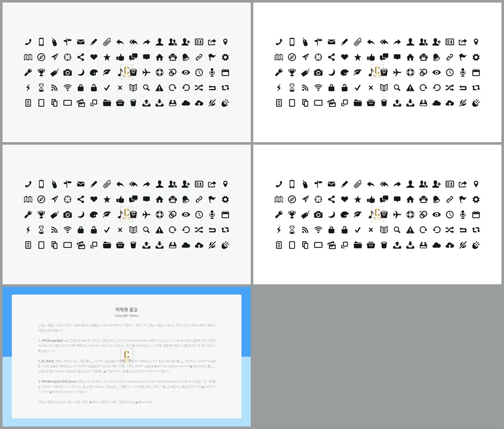
Task: Click the flag icon in the bottom-right slide
Action: click(463, 199)
